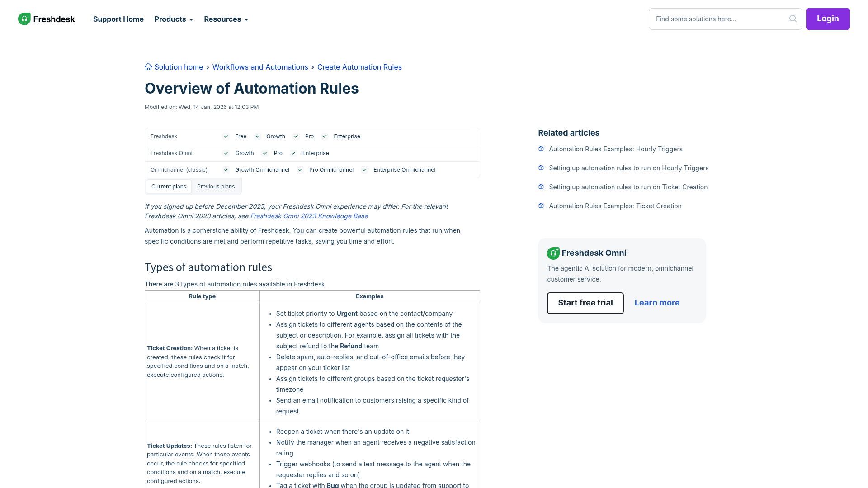Click check icon next to Freshdesk Omni Growth
The width and height of the screenshot is (868, 488).
pos(226,153)
